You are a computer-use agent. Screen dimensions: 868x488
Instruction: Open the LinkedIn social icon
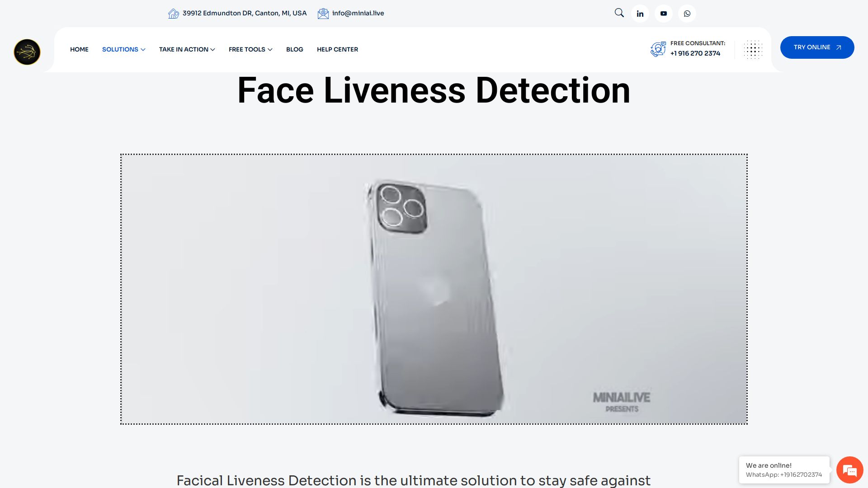pyautogui.click(x=640, y=14)
